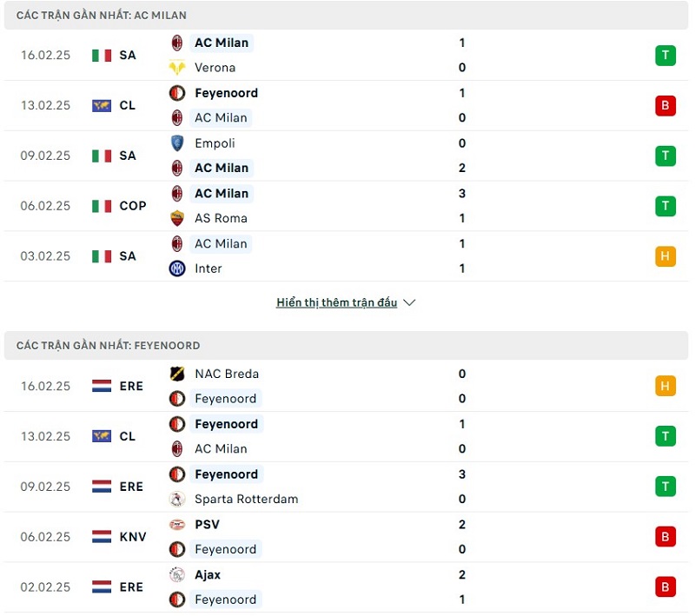
Task: Click the CL league label on 13.02.25 Feyenoord row
Action: tap(128, 436)
